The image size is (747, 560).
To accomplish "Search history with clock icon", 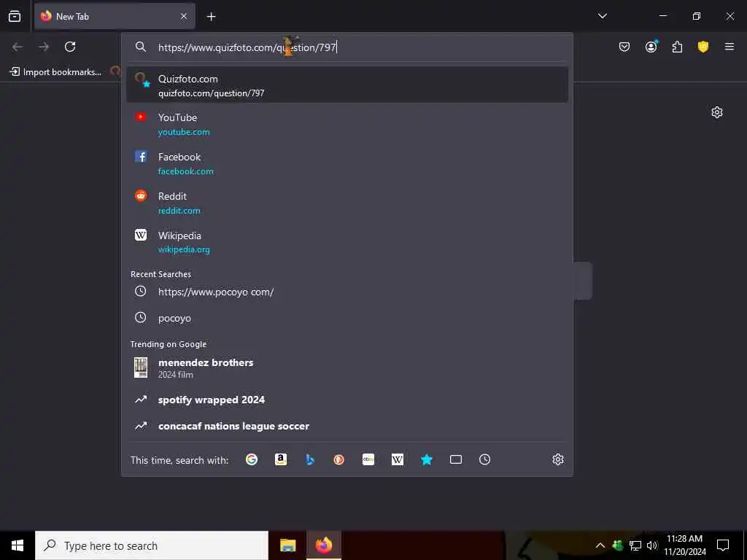I will click(484, 459).
